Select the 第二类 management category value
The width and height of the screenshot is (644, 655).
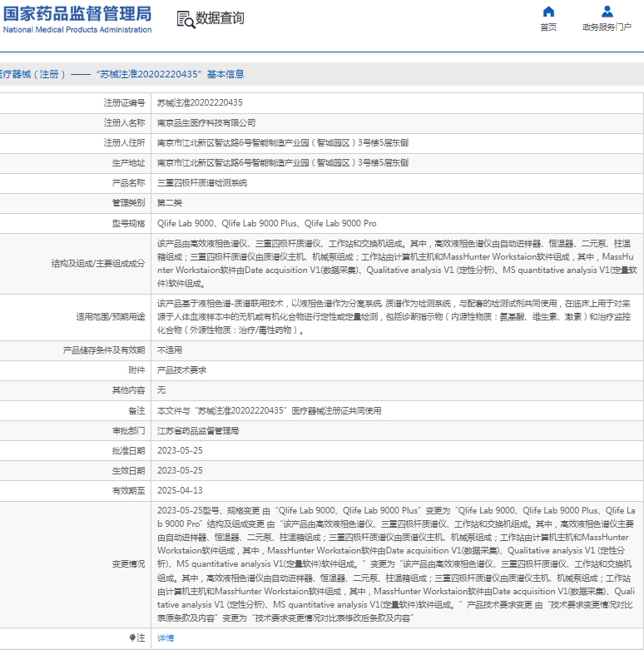170,203
